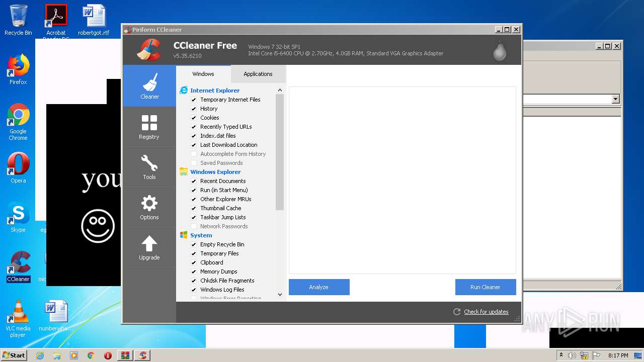
Task: Open dropdown arrow in background window
Action: point(615,99)
